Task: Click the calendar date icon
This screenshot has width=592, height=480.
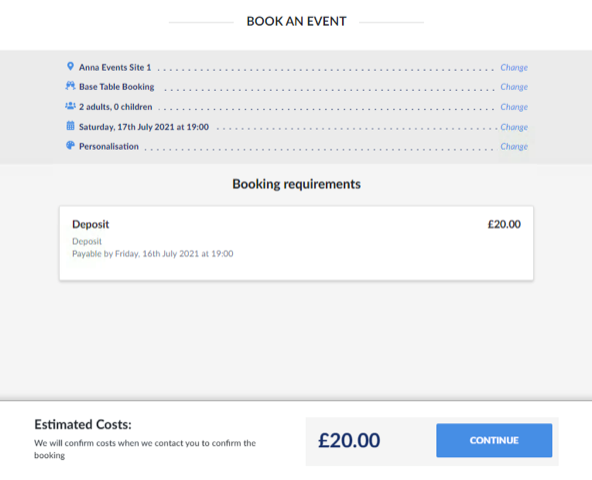Action: 70,126
